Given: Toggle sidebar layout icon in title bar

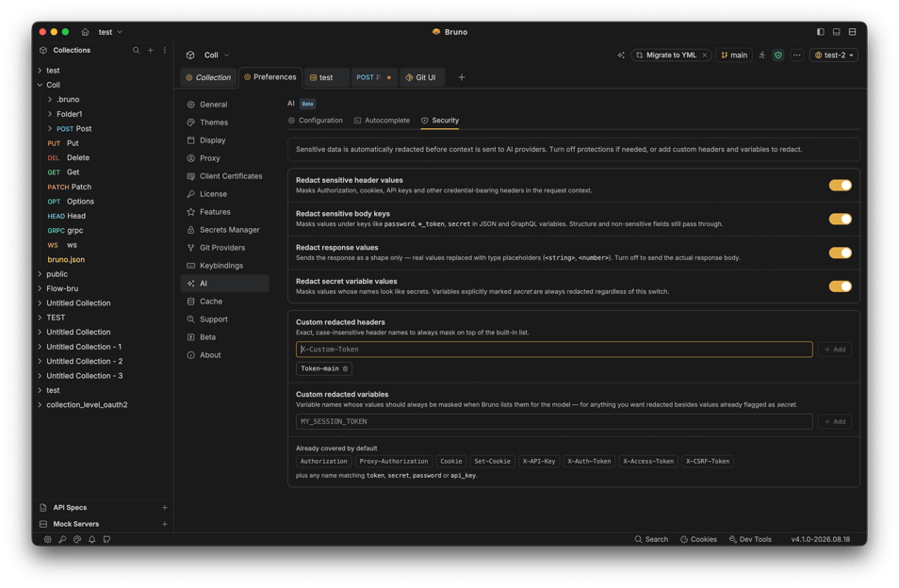Looking at the screenshot, I should point(821,32).
